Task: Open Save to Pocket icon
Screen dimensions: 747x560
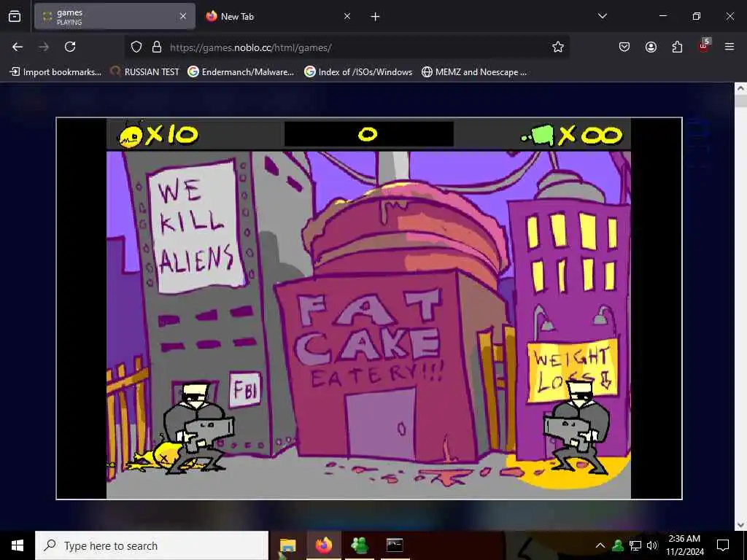Action: (624, 47)
